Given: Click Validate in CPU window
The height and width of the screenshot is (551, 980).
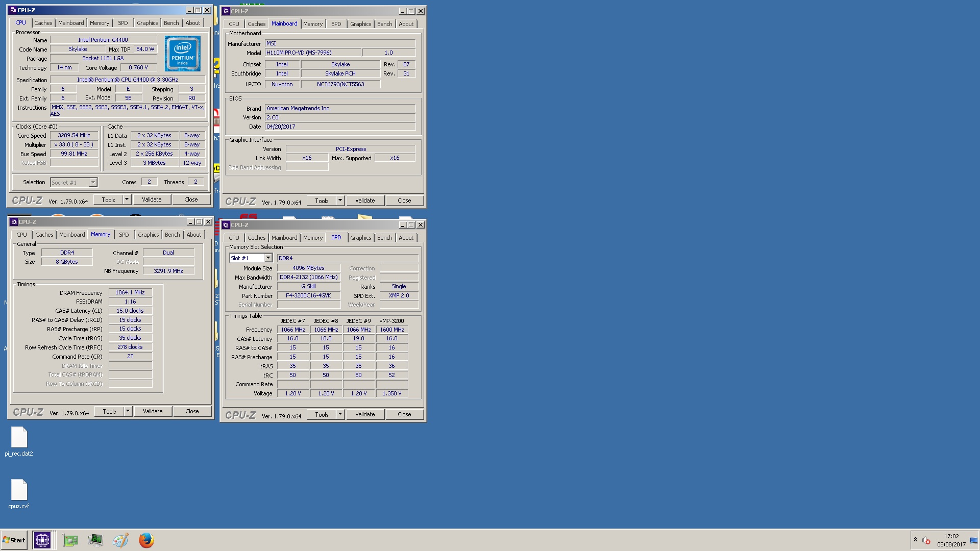Looking at the screenshot, I should point(152,199).
